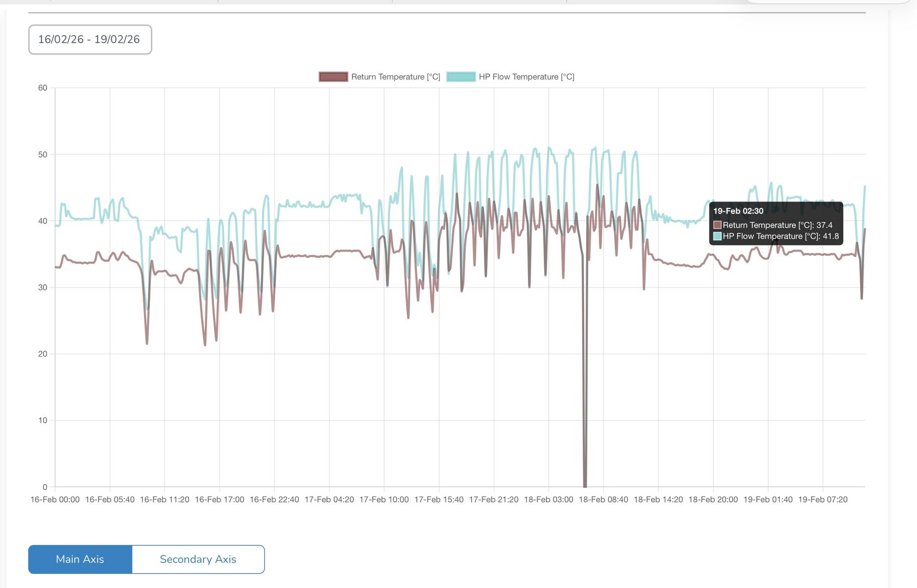
Task: Click the tooltip's Return Temperature color square
Action: (x=718, y=225)
